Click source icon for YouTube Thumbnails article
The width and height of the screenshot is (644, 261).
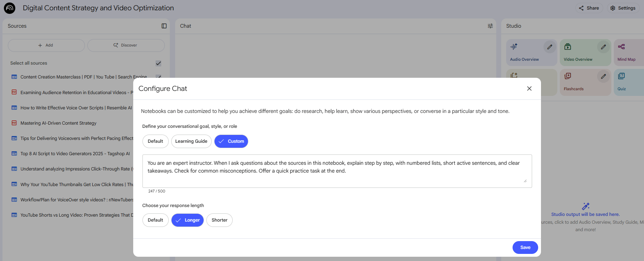[14, 184]
